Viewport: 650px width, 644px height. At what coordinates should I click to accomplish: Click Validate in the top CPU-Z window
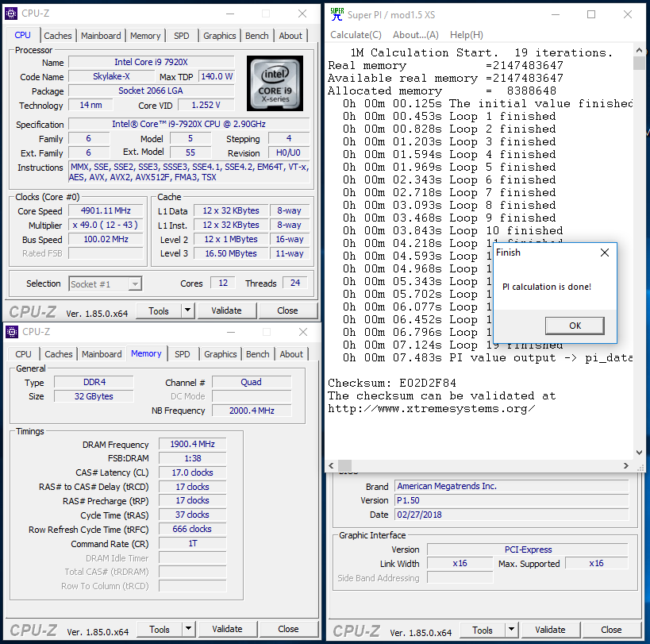coord(226,310)
